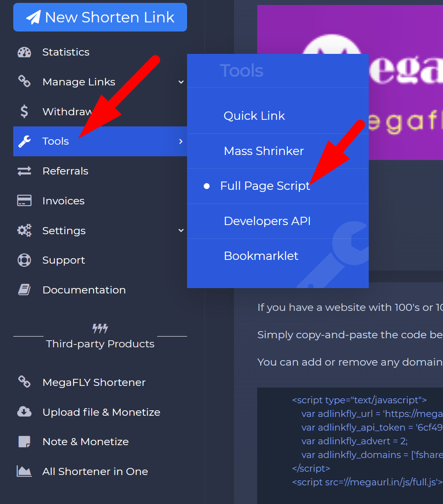Open the Support page
Image resolution: width=443 pixels, height=504 pixels.
tap(63, 260)
